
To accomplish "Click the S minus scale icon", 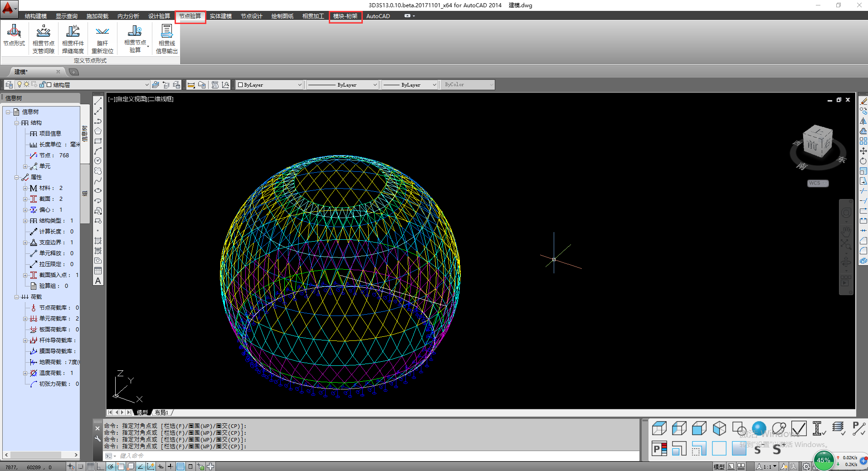I will click(758, 449).
